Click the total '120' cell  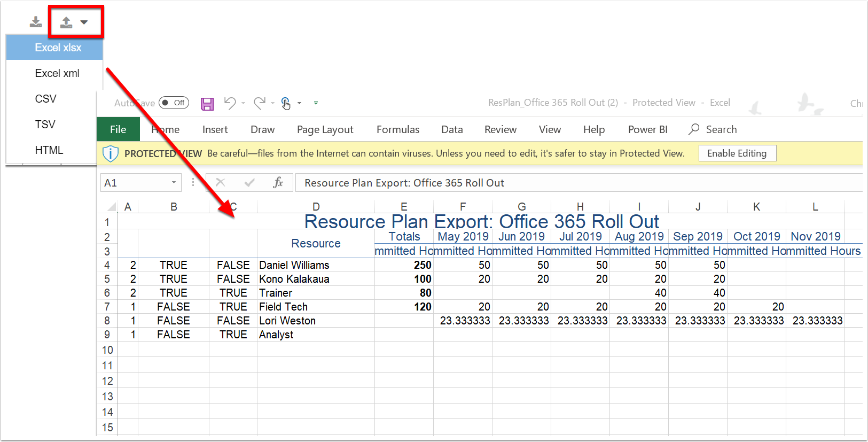pyautogui.click(x=404, y=307)
